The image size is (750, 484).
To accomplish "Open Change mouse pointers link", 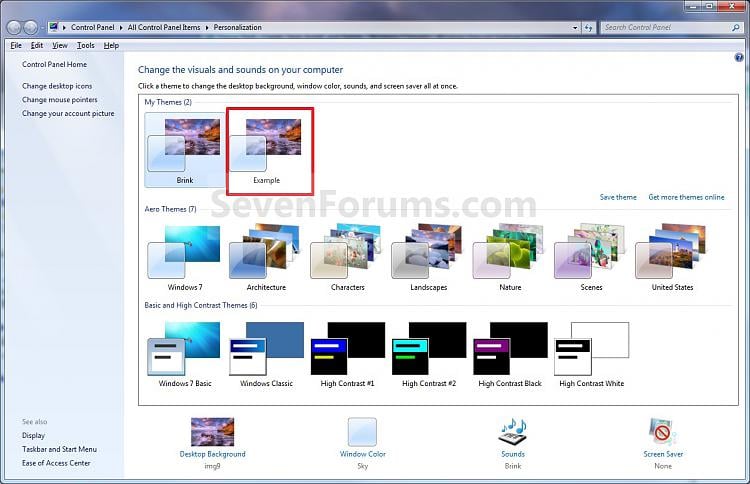I will point(59,99).
